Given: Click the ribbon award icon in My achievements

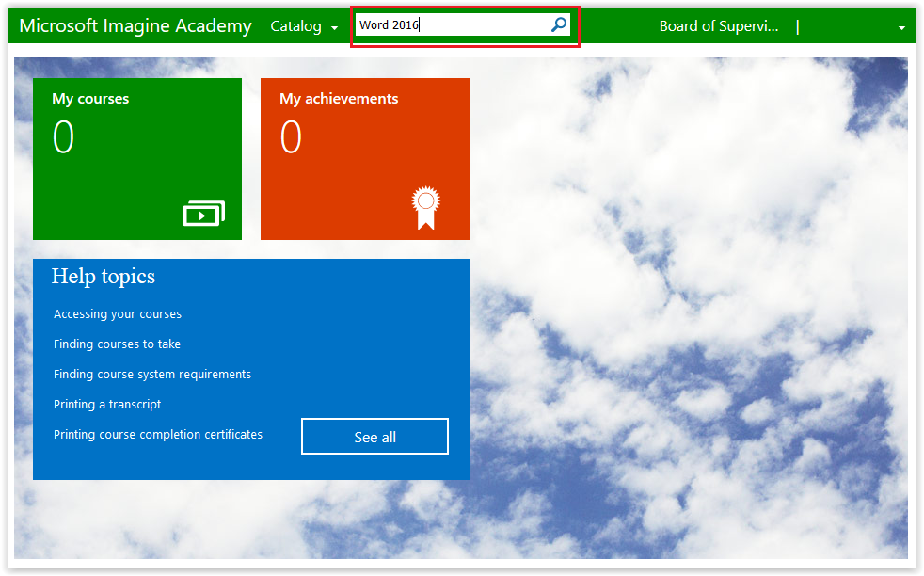Looking at the screenshot, I should pyautogui.click(x=425, y=207).
